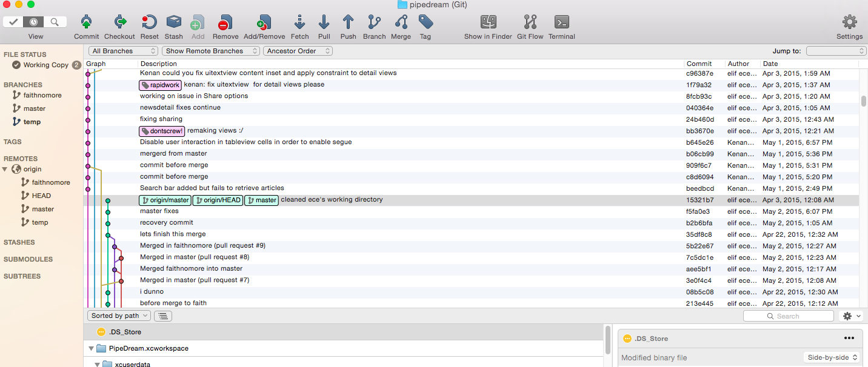
Task: Click the Tag toolbar icon
Action: pyautogui.click(x=426, y=23)
